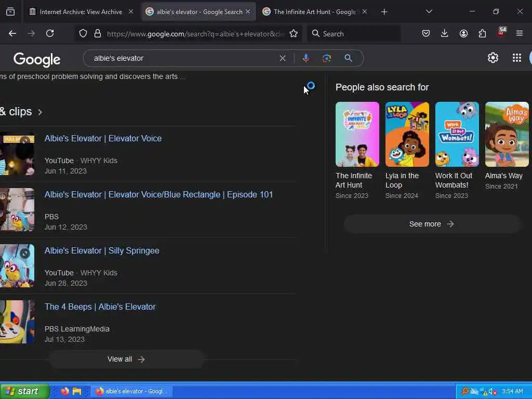
Task: Click the extension badge showing 54
Action: 501,32
